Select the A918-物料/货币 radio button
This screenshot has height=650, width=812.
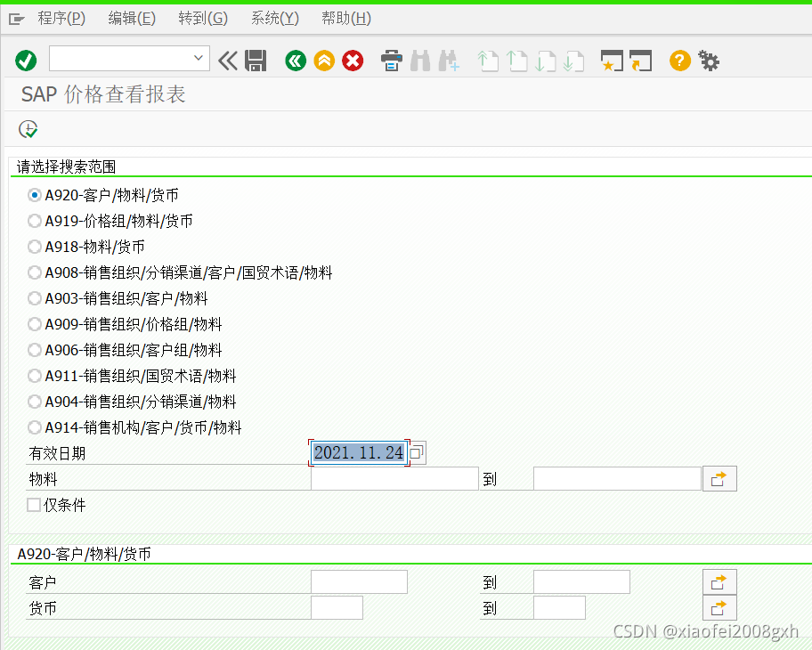(x=34, y=247)
